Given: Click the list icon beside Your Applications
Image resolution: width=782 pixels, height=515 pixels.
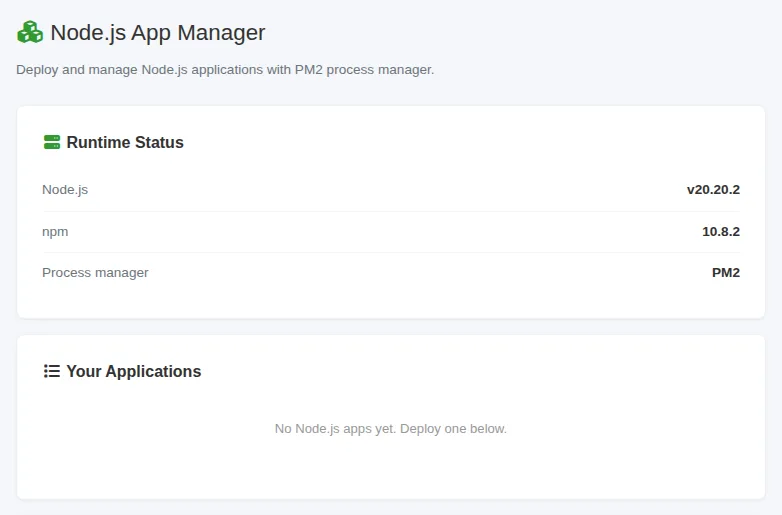Looking at the screenshot, I should [x=52, y=371].
